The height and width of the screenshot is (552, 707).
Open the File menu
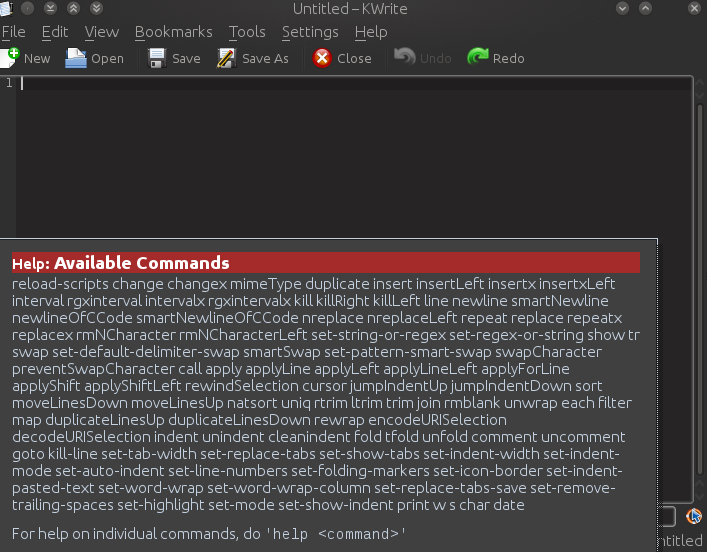(14, 32)
